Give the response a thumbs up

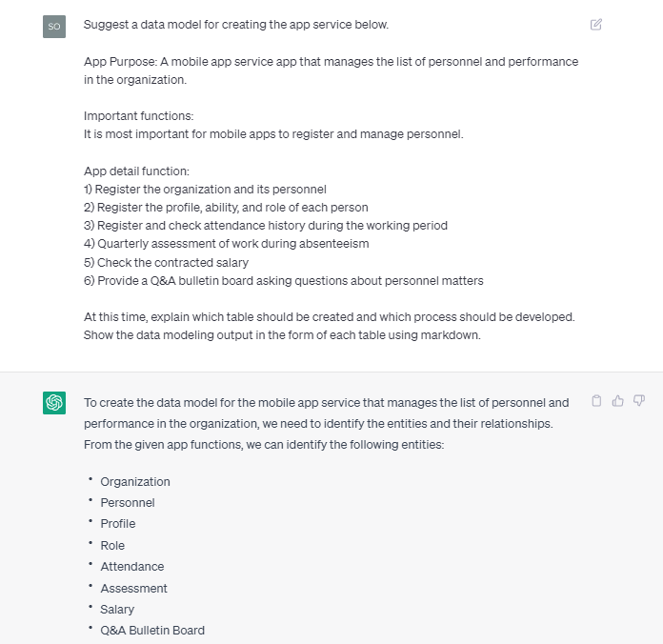[617, 401]
